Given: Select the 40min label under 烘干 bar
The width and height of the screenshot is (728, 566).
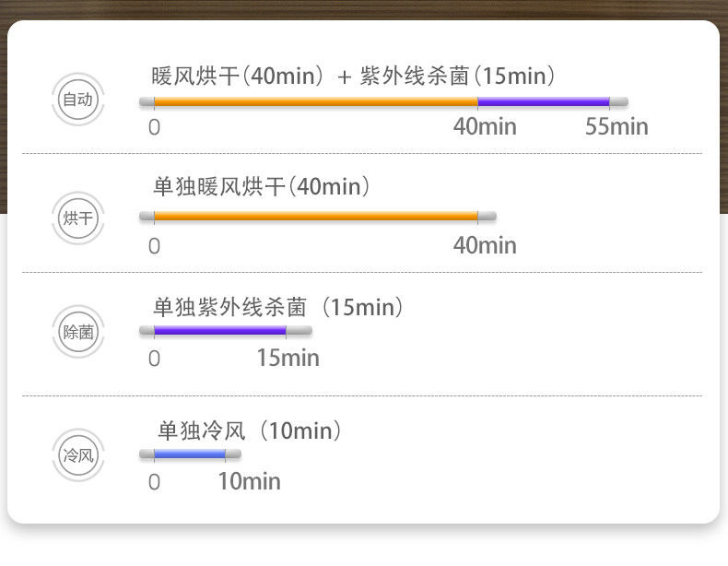Looking at the screenshot, I should pyautogui.click(x=485, y=245).
